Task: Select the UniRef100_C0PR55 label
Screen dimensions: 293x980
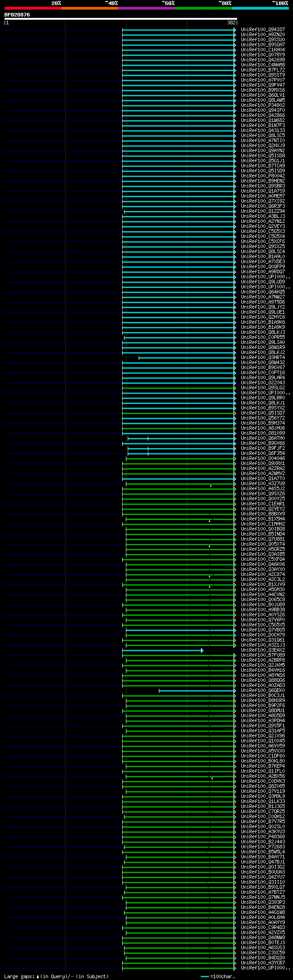Action: point(263,337)
